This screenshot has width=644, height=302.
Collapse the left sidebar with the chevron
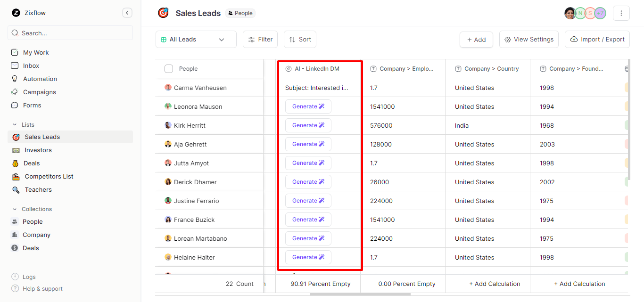click(127, 13)
